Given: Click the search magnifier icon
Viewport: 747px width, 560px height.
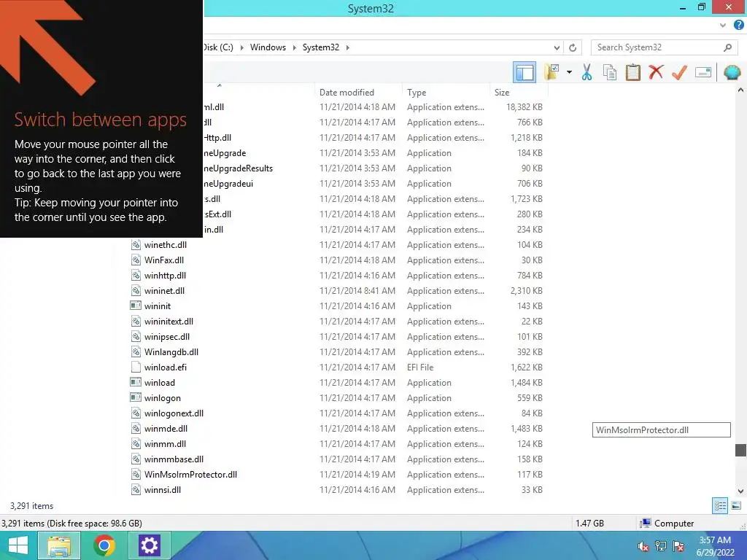Looking at the screenshot, I should pos(727,47).
